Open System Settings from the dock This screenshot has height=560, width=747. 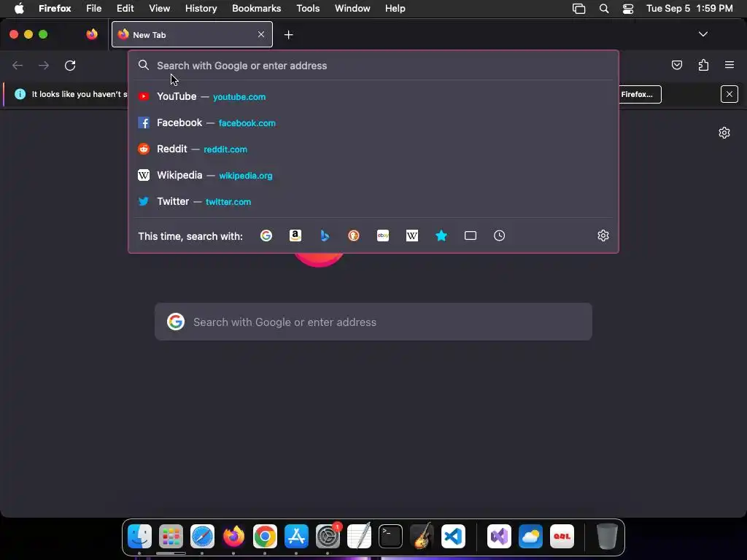(x=328, y=536)
